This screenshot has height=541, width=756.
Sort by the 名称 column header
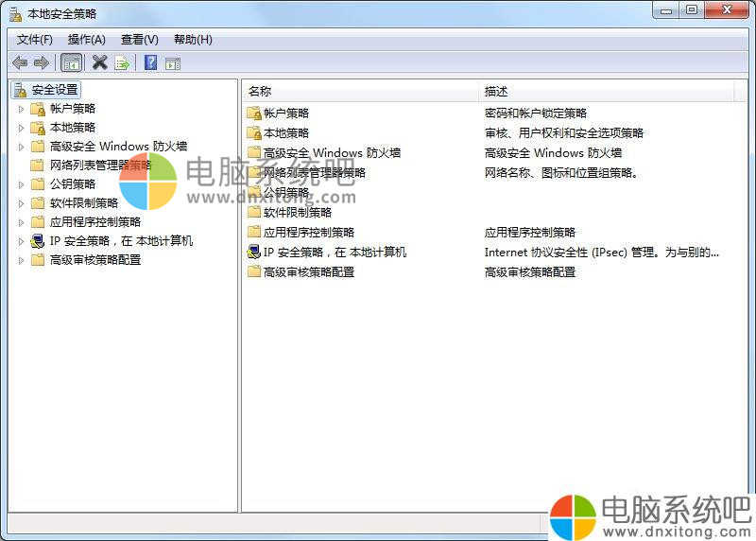(361, 91)
